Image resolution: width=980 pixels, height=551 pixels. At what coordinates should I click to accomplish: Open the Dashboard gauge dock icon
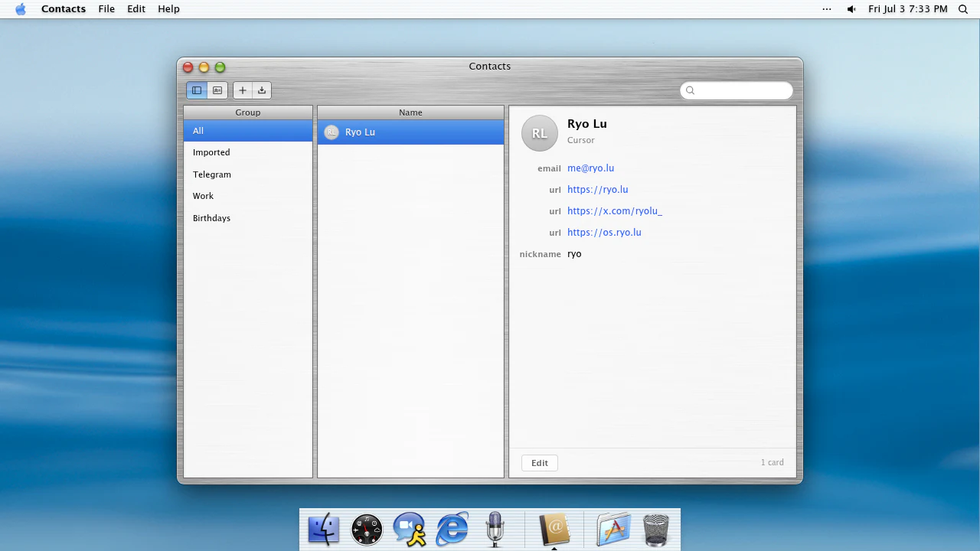(x=367, y=530)
